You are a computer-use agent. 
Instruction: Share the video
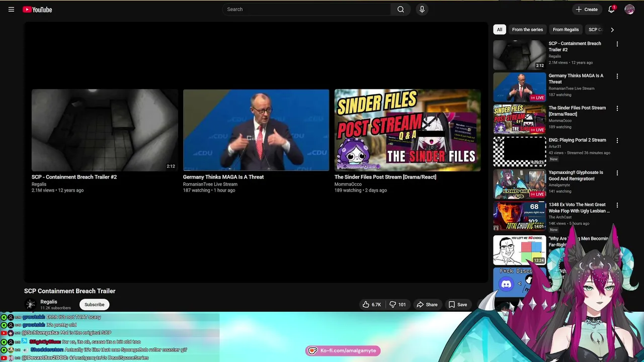pos(427,305)
